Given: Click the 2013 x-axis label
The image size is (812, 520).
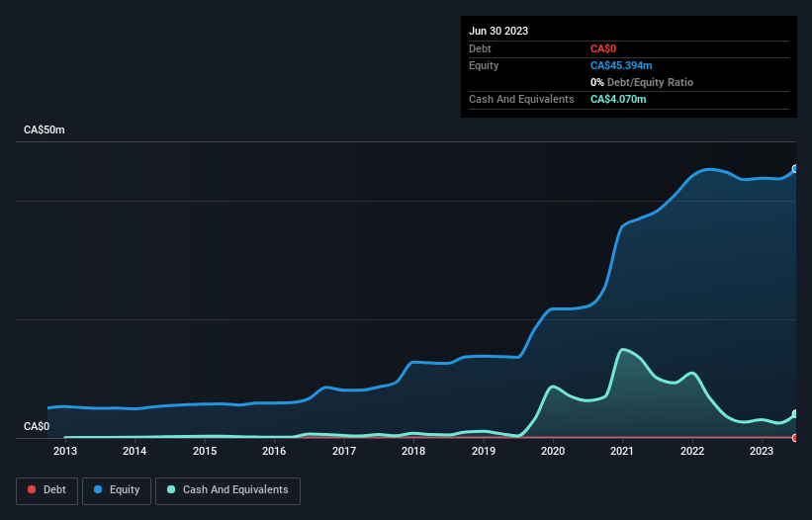Looking at the screenshot, I should pos(65,451).
